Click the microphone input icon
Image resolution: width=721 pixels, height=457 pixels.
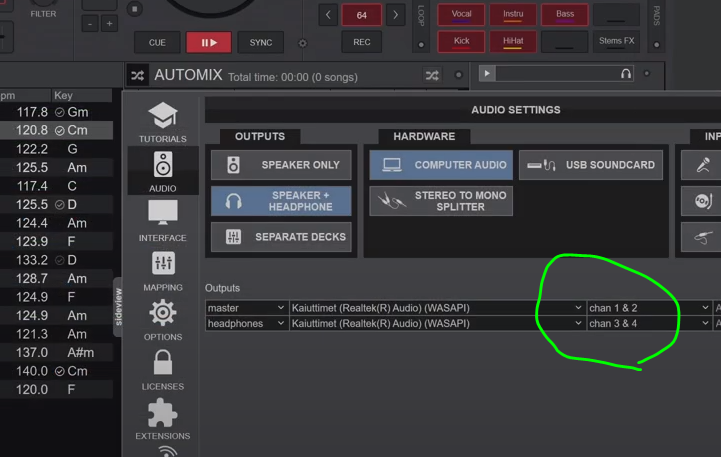[702, 164]
